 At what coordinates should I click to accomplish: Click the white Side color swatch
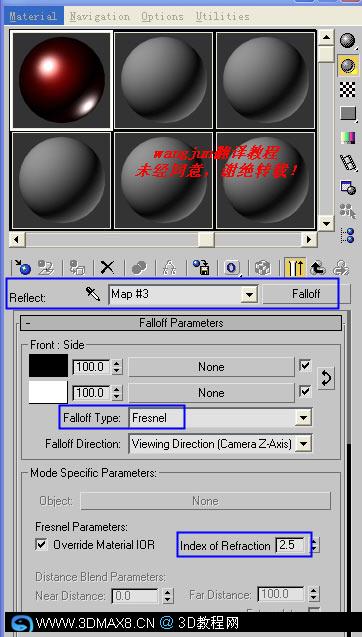click(48, 392)
